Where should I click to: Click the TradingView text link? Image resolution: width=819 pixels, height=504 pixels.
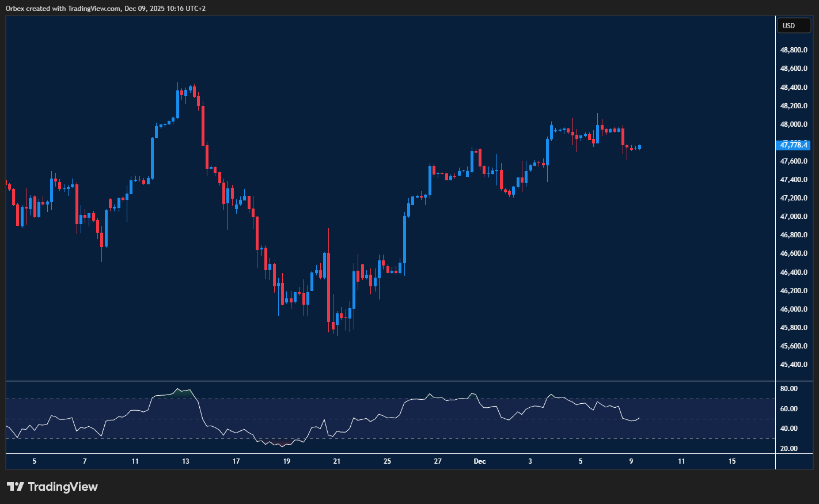(x=63, y=487)
